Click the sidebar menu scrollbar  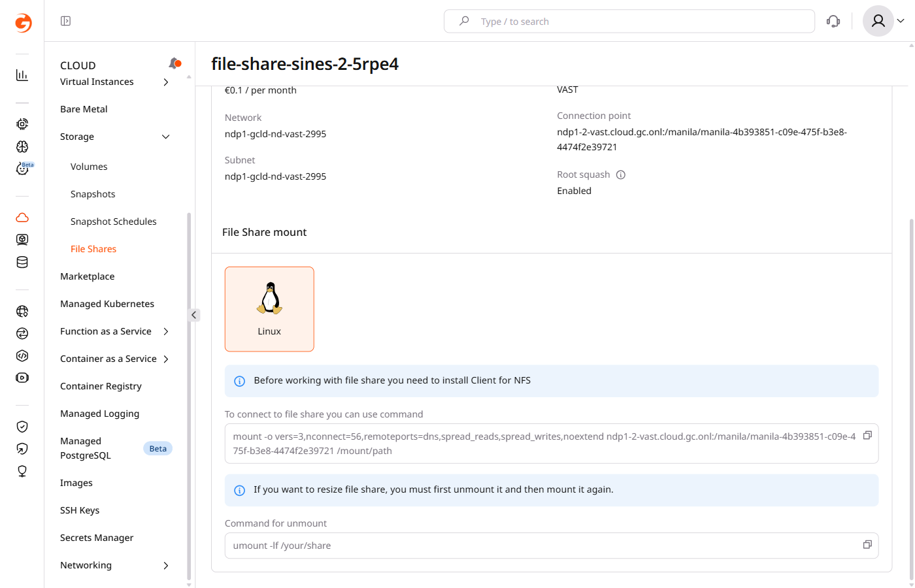189,395
